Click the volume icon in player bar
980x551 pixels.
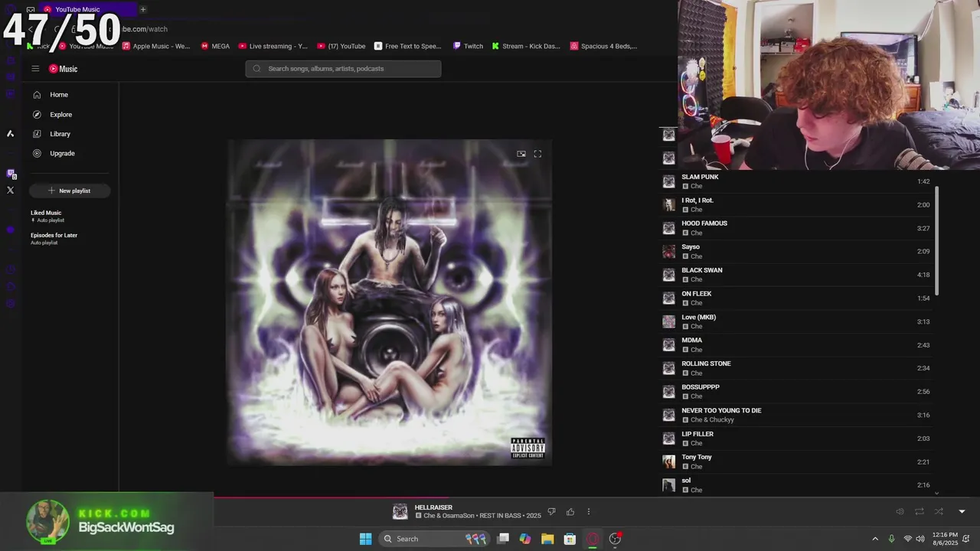click(900, 512)
